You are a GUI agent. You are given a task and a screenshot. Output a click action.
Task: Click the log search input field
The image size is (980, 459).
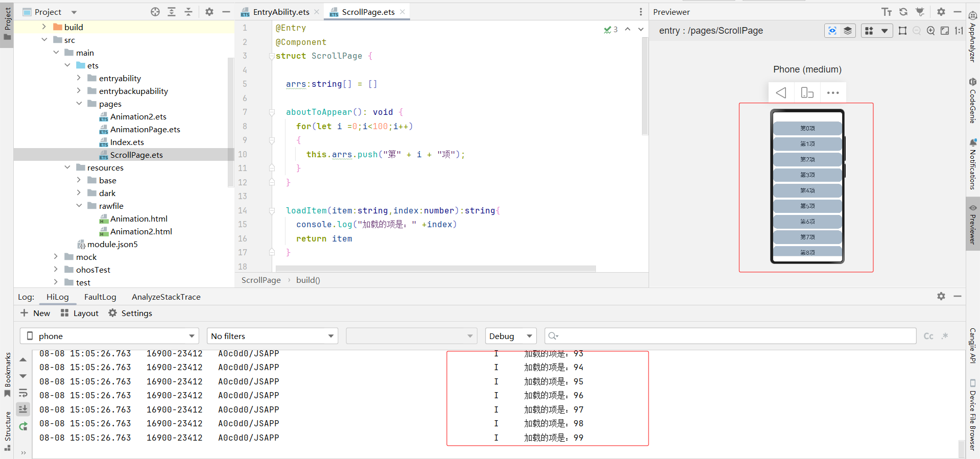(731, 336)
